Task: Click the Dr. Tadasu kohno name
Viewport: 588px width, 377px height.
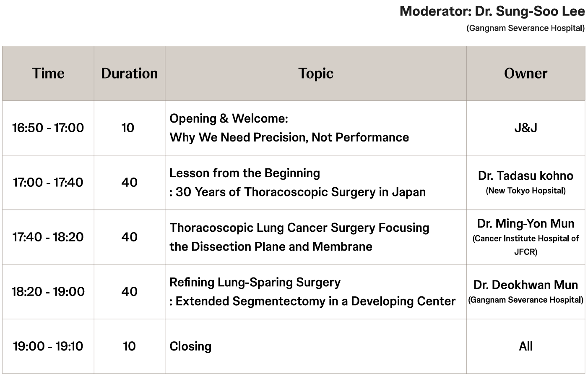Action: pyautogui.click(x=526, y=175)
